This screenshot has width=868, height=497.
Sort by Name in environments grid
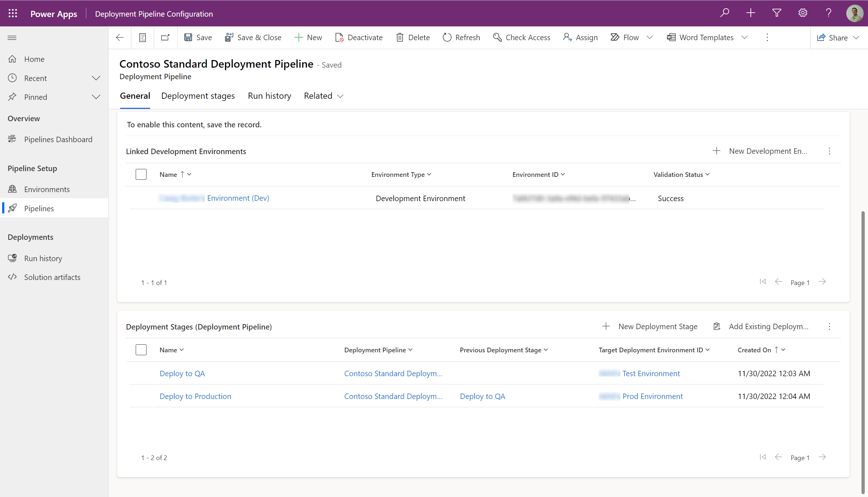click(x=175, y=174)
